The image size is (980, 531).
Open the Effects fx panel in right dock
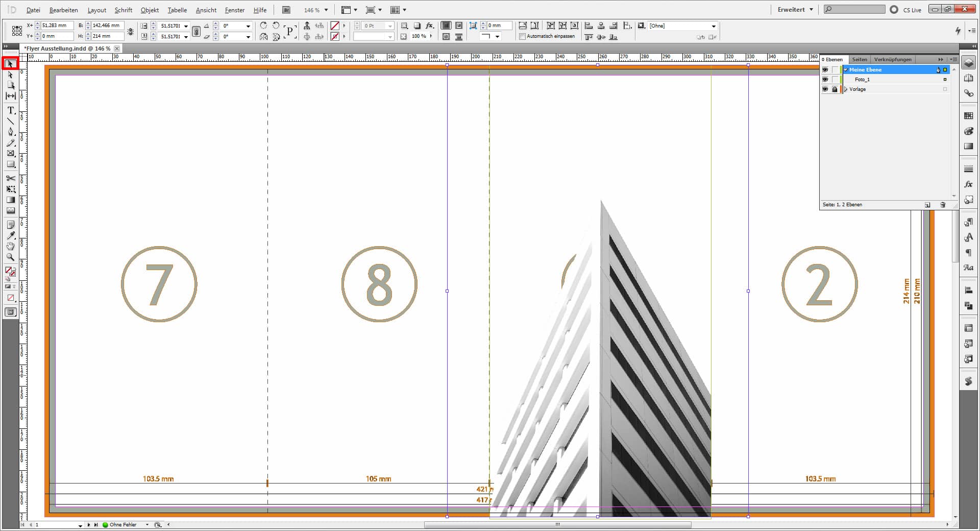pyautogui.click(x=968, y=184)
